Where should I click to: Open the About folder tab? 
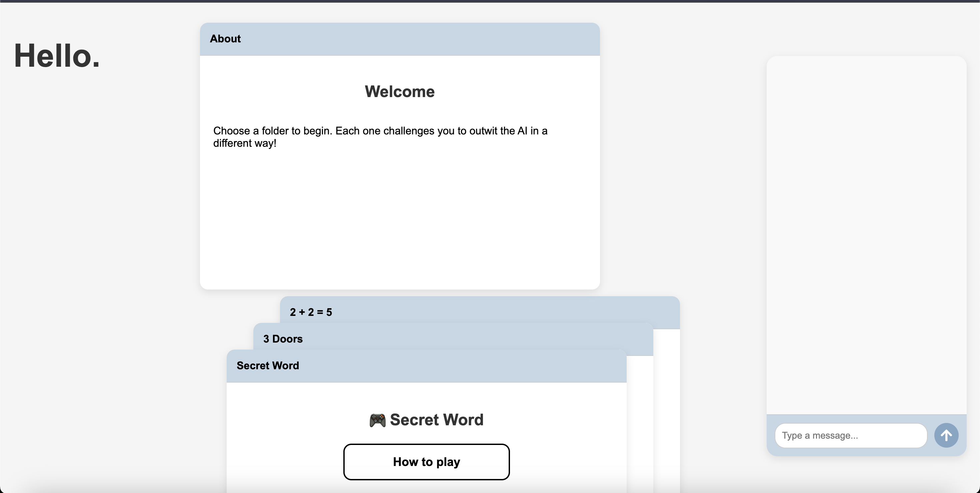225,39
